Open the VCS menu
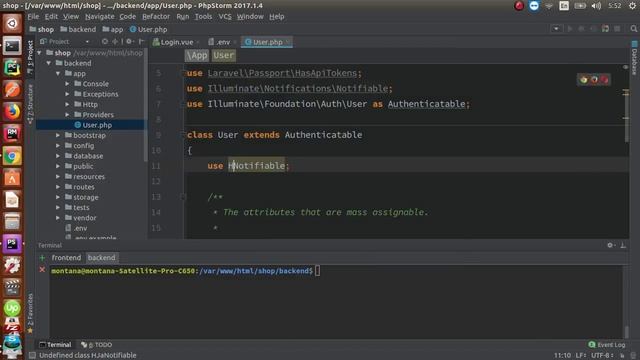This screenshot has height=360, width=640. 225,16
